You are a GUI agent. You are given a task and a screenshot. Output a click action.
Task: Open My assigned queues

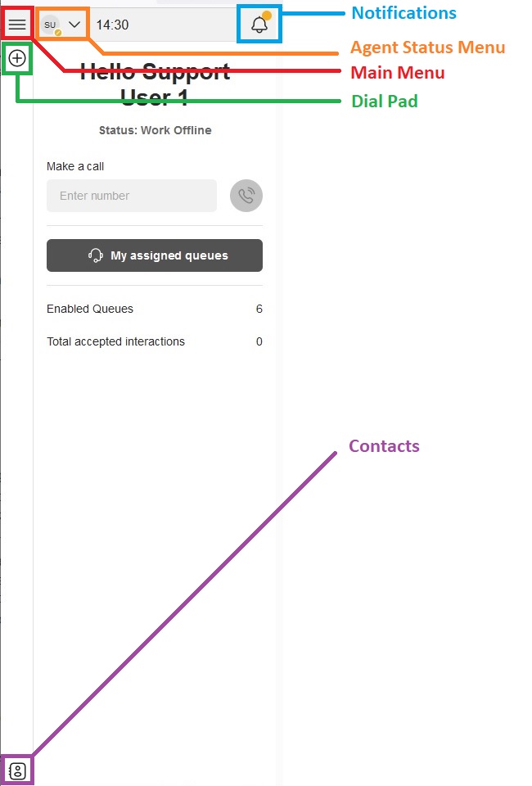tap(155, 255)
